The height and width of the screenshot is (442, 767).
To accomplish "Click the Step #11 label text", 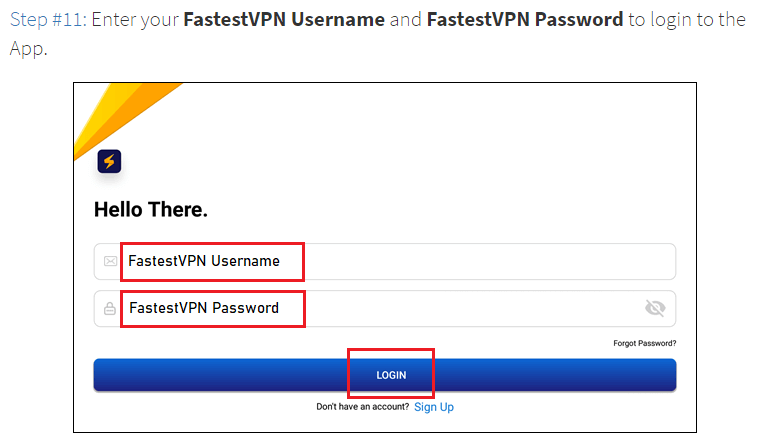I will coord(48,20).
